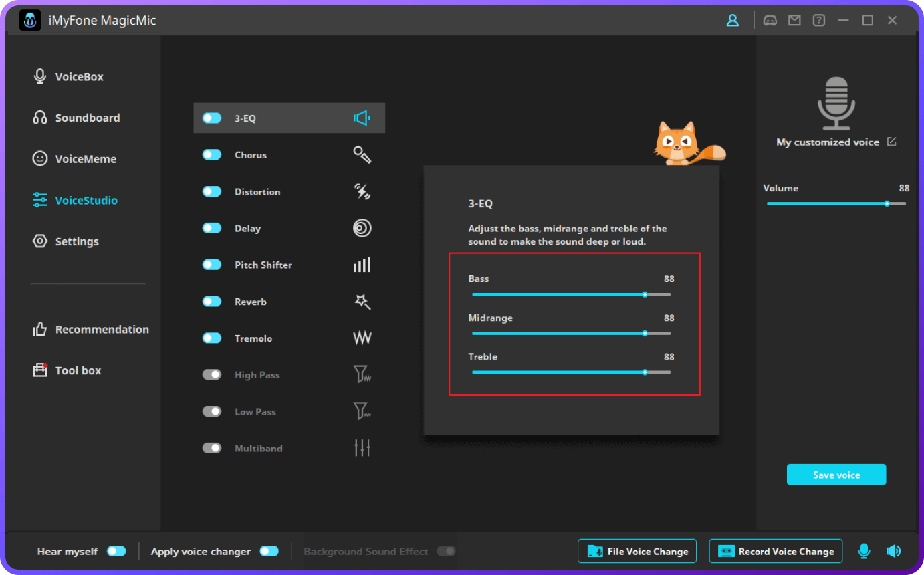Enable the Low Pass effect toggle
Screen dimensions: 924x575
(212, 411)
